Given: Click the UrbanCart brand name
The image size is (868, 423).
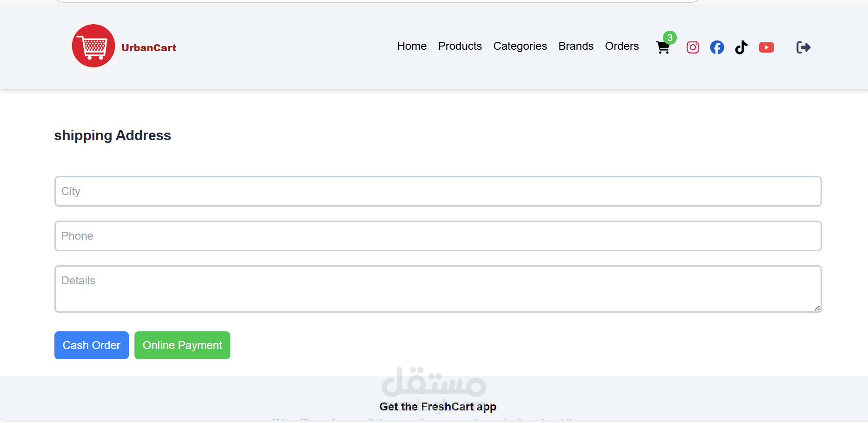Looking at the screenshot, I should point(148,48).
